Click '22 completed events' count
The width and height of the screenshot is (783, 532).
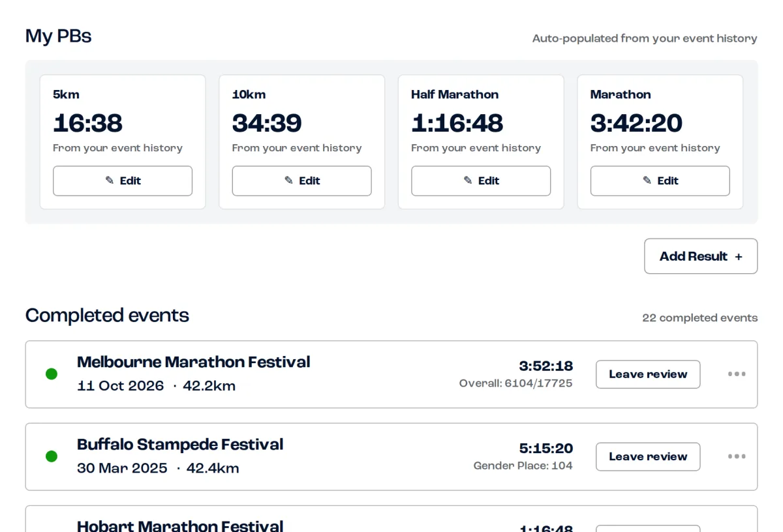pyautogui.click(x=700, y=318)
